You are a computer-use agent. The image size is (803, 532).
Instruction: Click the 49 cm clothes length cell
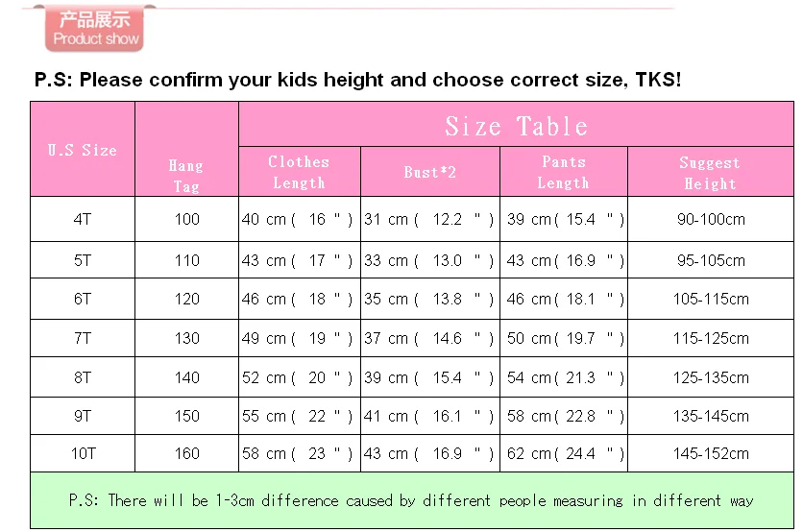[x=300, y=338]
